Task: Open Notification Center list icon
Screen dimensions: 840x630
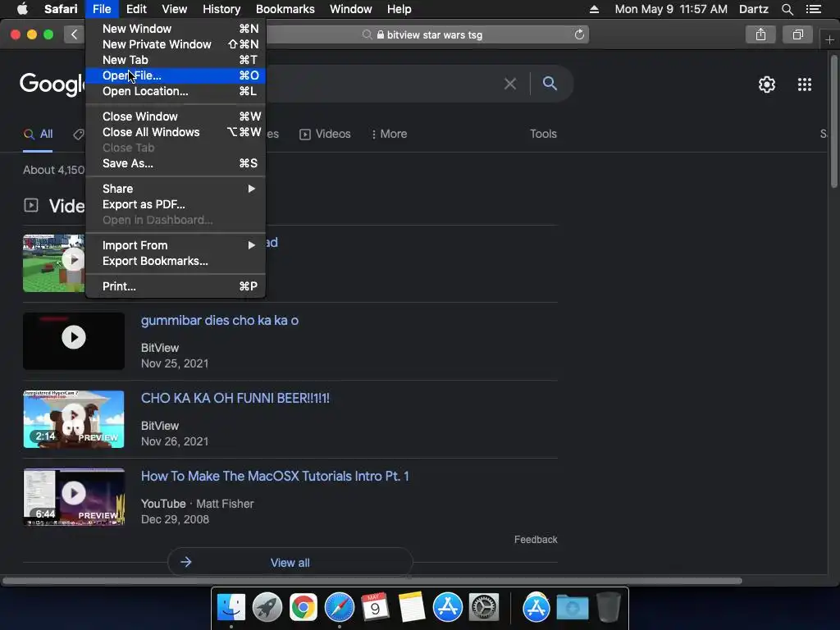Action: tap(813, 9)
